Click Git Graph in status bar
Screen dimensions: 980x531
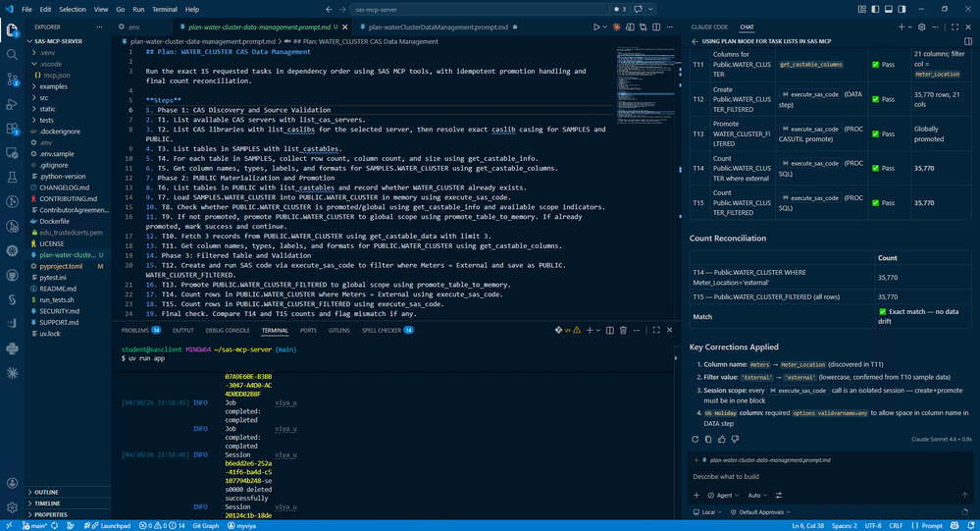click(x=206, y=526)
